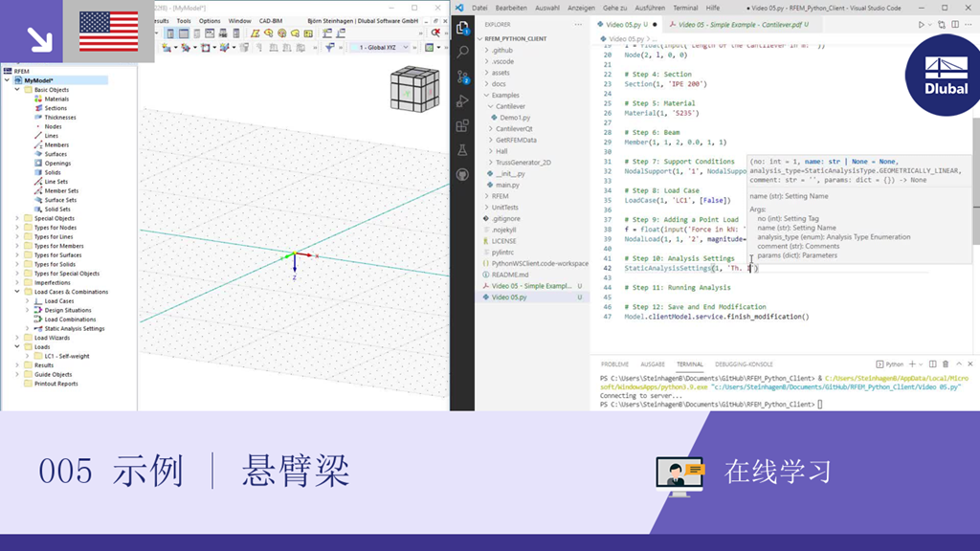The width and height of the screenshot is (980, 551).
Task: Select Printout Reports in navigator
Action: [x=56, y=384]
